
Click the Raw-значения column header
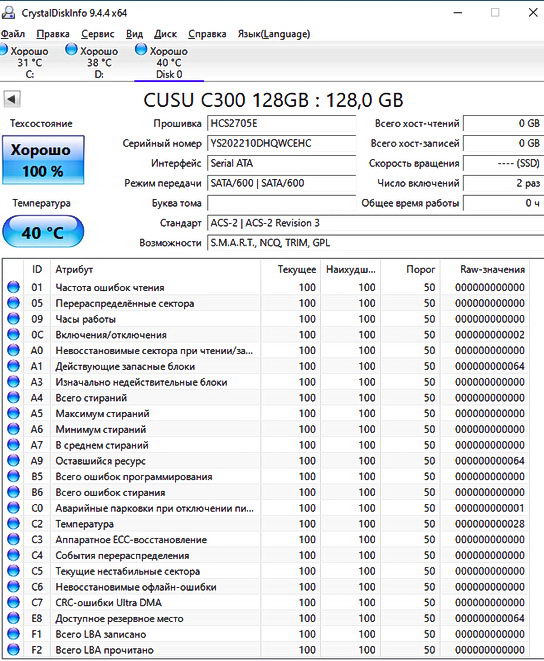point(485,269)
